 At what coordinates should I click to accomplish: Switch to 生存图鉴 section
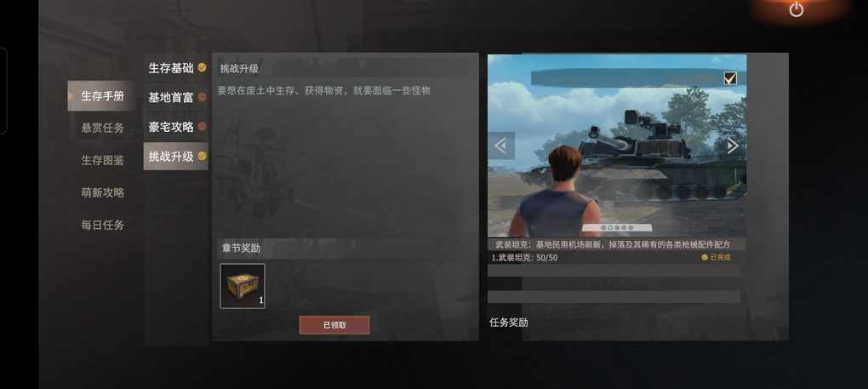coord(102,161)
